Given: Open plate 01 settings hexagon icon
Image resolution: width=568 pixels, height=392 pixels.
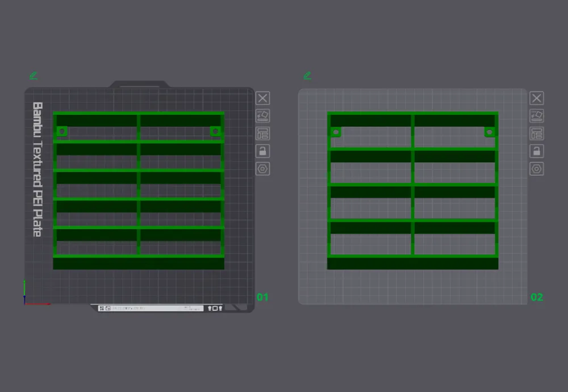Looking at the screenshot, I should [262, 169].
